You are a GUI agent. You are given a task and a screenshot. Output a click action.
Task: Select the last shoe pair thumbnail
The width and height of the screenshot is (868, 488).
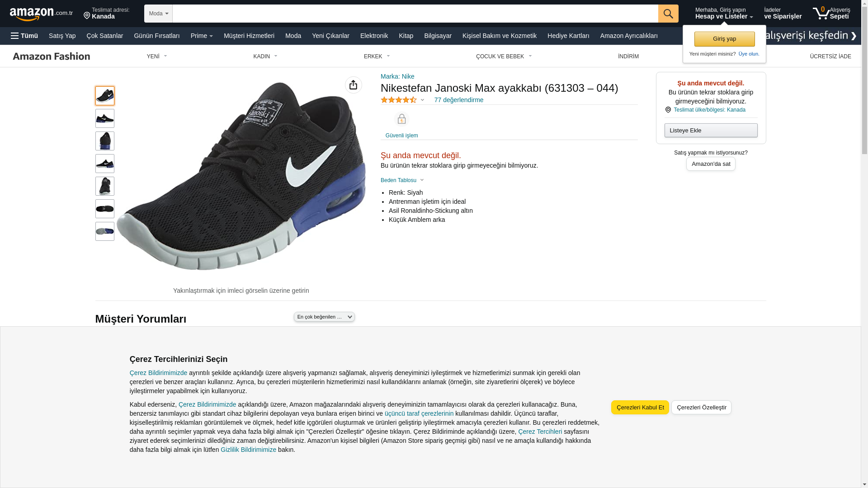click(x=105, y=231)
